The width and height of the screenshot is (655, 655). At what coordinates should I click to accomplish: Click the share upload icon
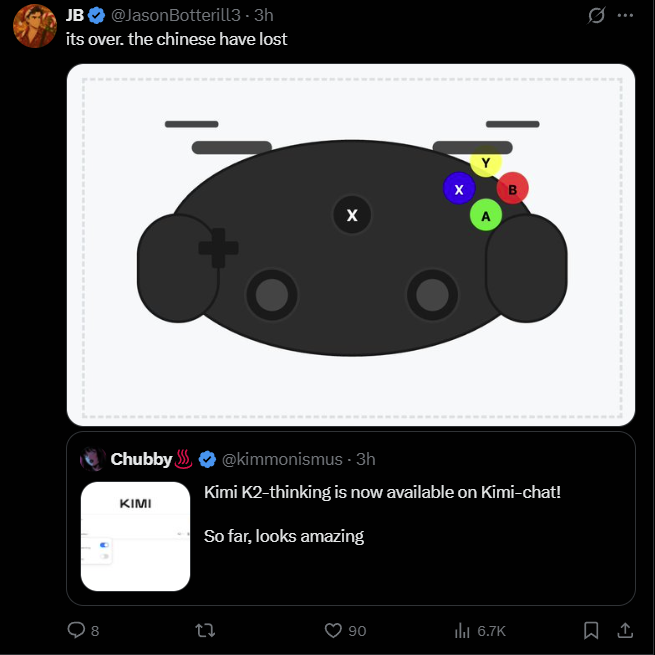click(625, 630)
